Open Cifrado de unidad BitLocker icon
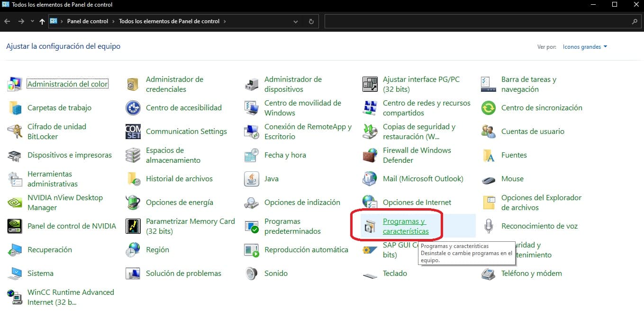The width and height of the screenshot is (644, 318). pyautogui.click(x=15, y=132)
